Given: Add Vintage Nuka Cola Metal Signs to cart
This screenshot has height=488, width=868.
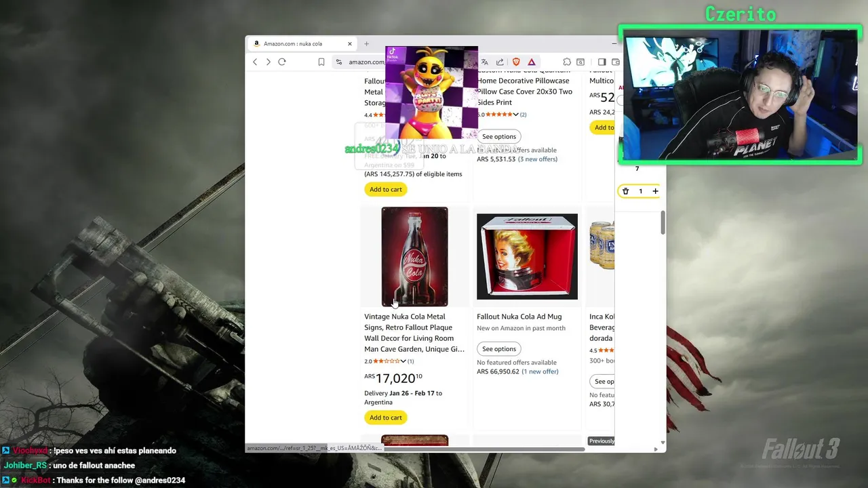Looking at the screenshot, I should [386, 418].
